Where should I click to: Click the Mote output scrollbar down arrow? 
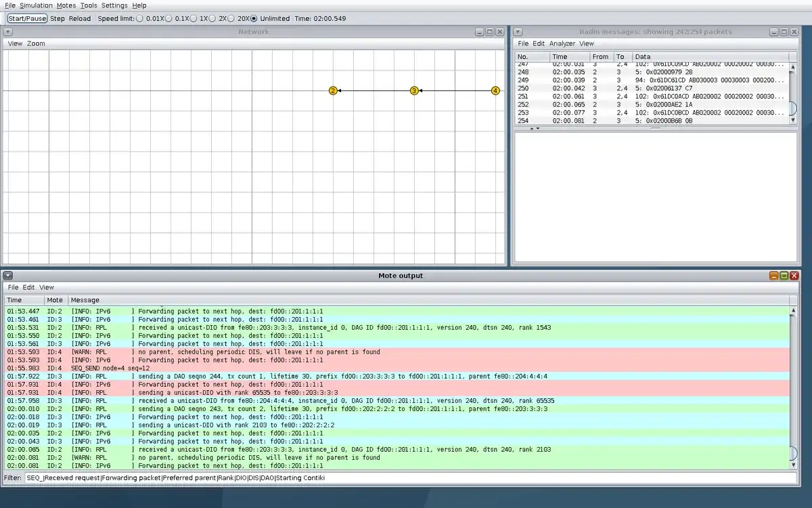[794, 465]
